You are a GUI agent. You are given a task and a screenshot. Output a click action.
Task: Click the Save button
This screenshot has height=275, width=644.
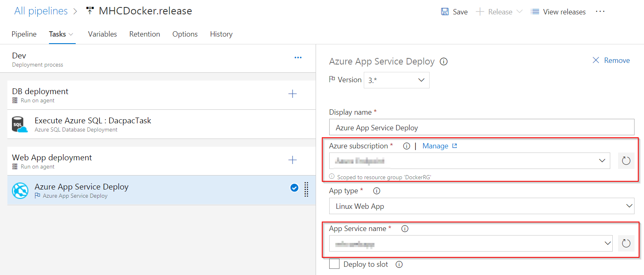tap(454, 12)
